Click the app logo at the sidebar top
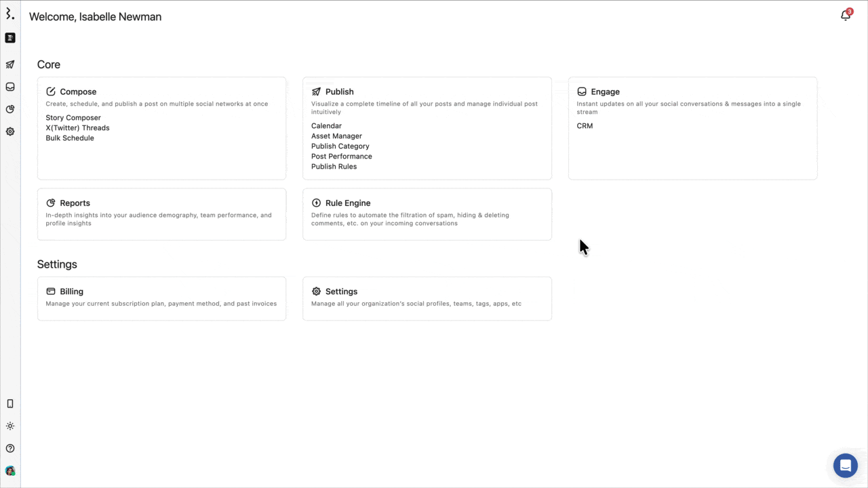This screenshot has width=868, height=488. (10, 14)
